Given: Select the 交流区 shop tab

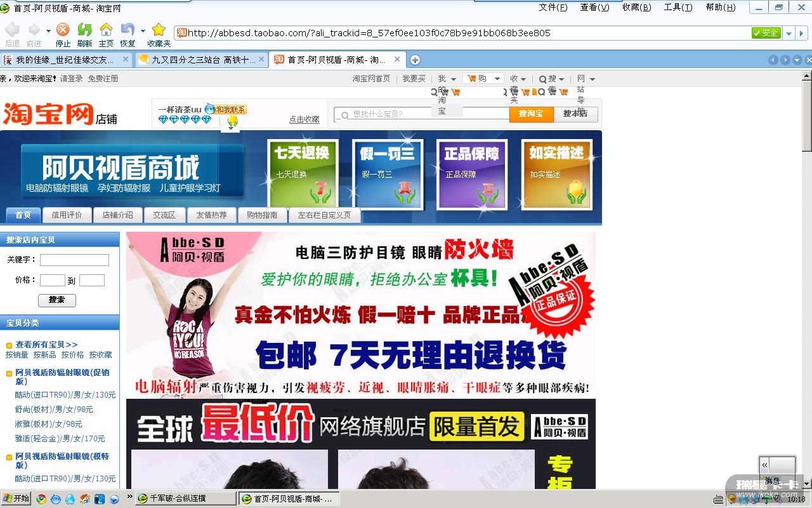Looking at the screenshot, I should (x=164, y=215).
